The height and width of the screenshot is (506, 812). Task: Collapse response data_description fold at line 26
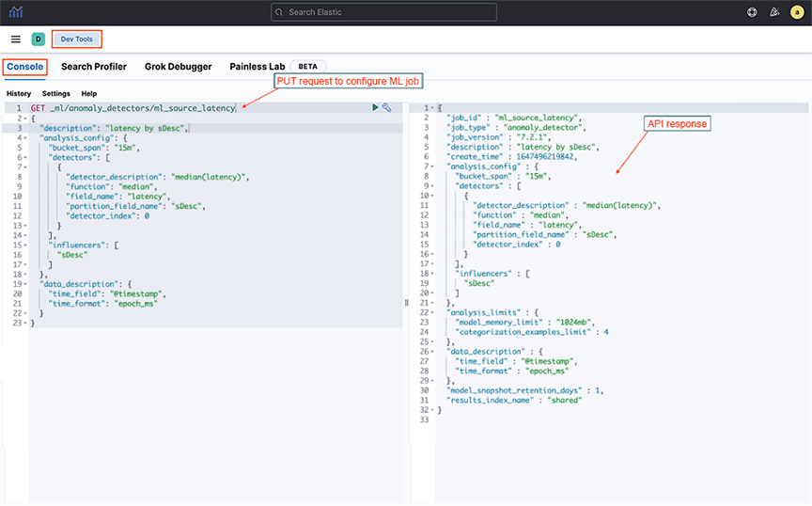tap(433, 352)
